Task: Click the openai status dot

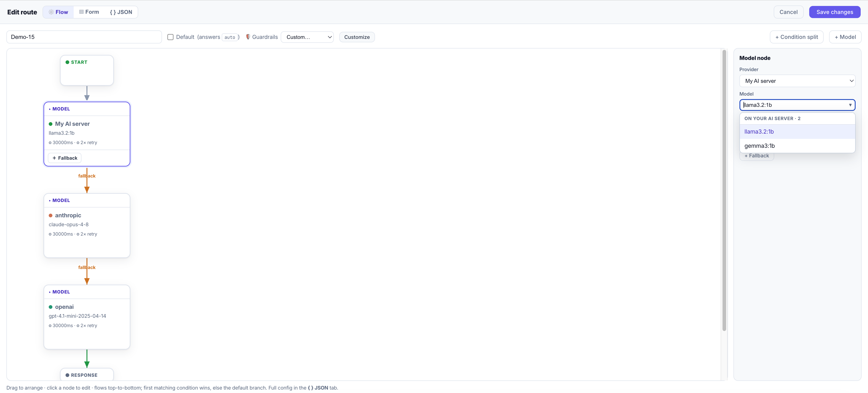Action: point(51,307)
